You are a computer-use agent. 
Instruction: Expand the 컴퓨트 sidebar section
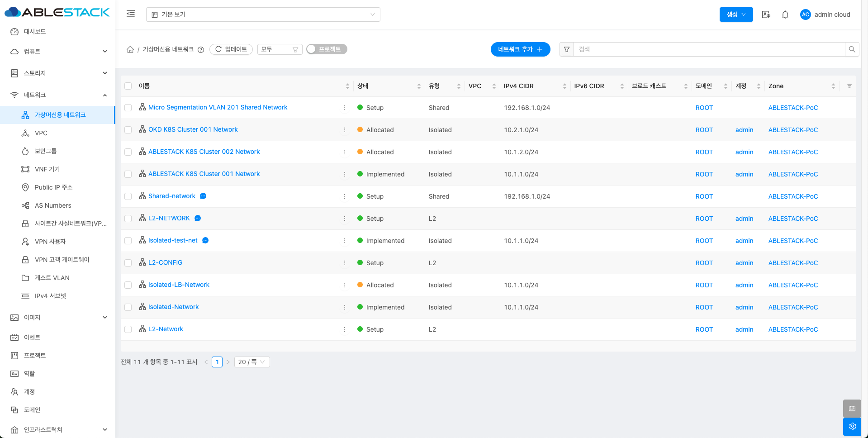click(58, 52)
